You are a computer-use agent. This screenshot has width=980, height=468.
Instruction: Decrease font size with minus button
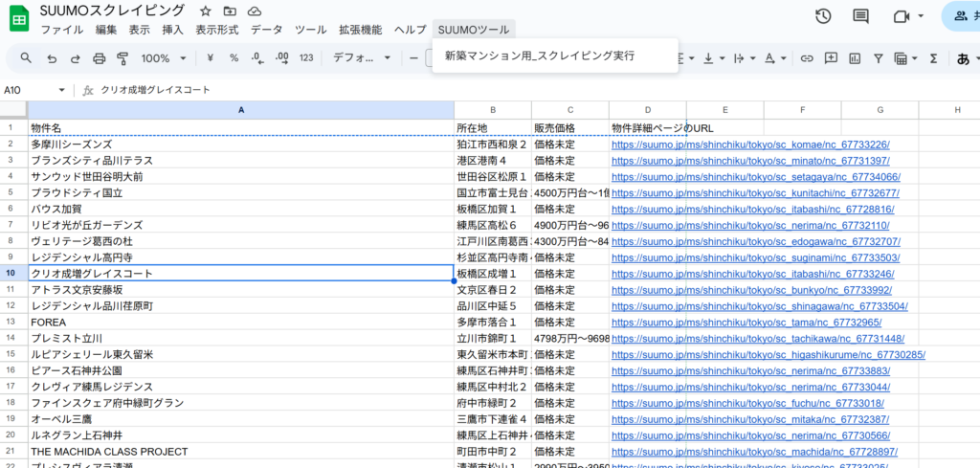tap(413, 58)
